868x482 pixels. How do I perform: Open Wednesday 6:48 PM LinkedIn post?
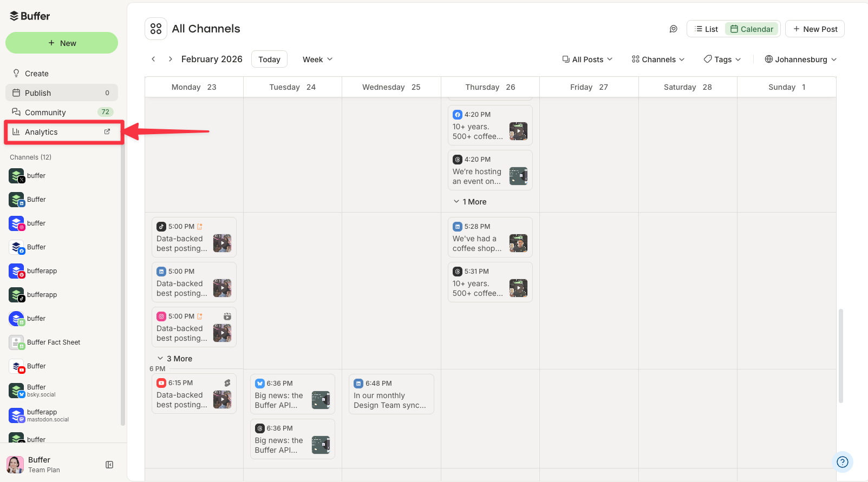(391, 394)
